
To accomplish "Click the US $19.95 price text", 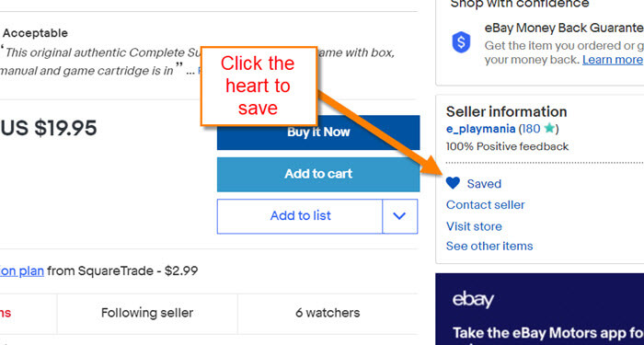I will tap(49, 128).
